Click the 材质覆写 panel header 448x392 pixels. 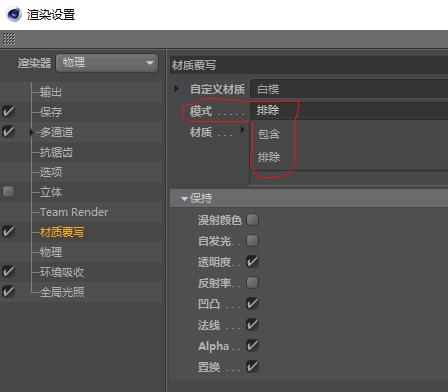coord(309,65)
